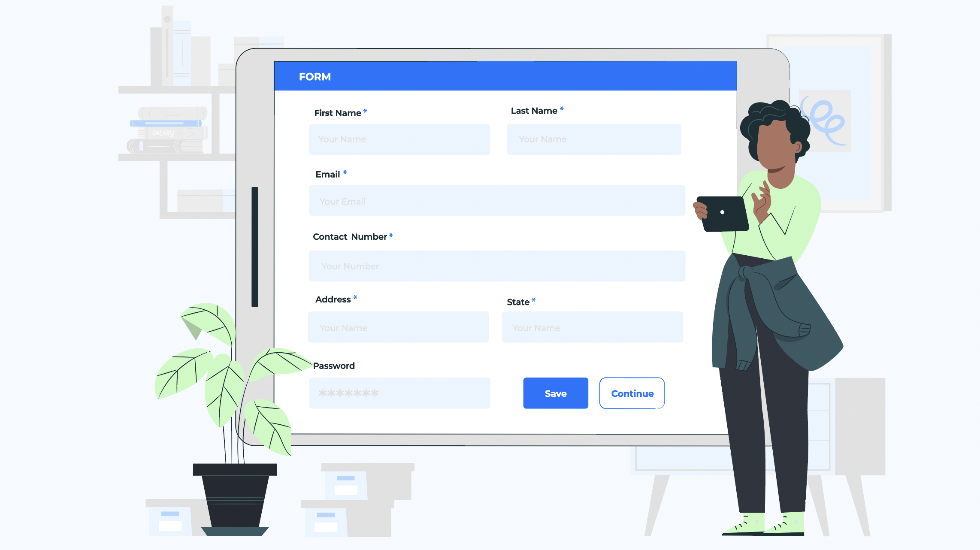Click the required asterisk on Last Name field
This screenshot has width=980, height=550.
pos(562,109)
